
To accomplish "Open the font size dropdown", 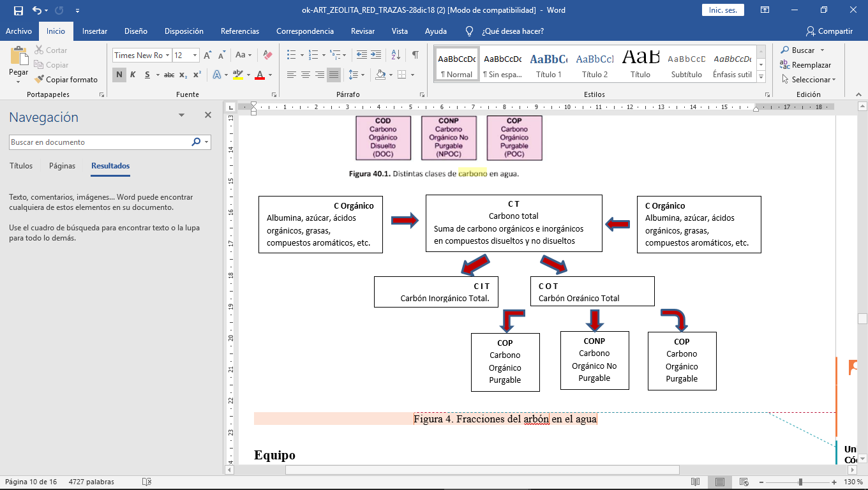I will (194, 56).
